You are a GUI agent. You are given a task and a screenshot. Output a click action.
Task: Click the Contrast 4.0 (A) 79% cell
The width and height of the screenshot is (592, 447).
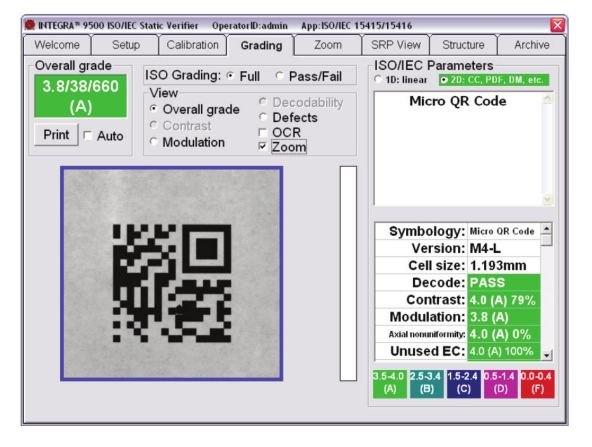tap(504, 300)
